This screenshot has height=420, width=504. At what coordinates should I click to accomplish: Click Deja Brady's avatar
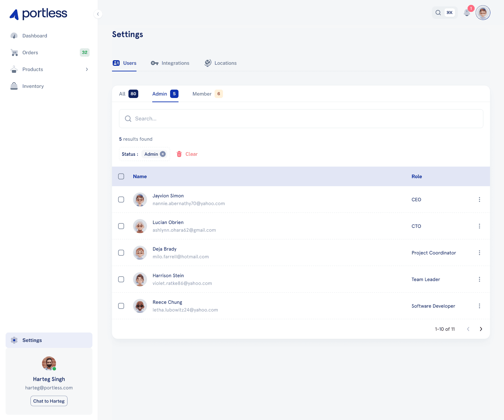140,253
